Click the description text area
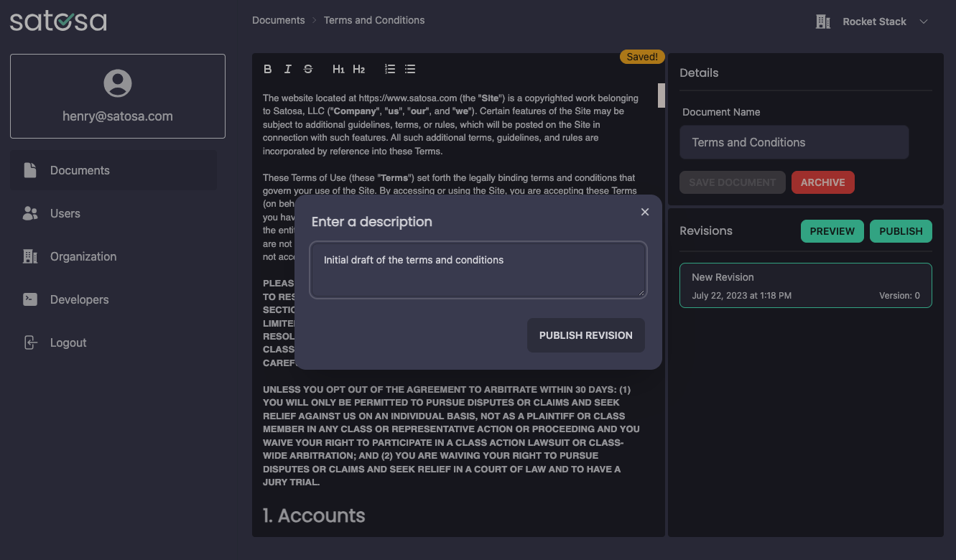The width and height of the screenshot is (956, 560). pyautogui.click(x=478, y=269)
